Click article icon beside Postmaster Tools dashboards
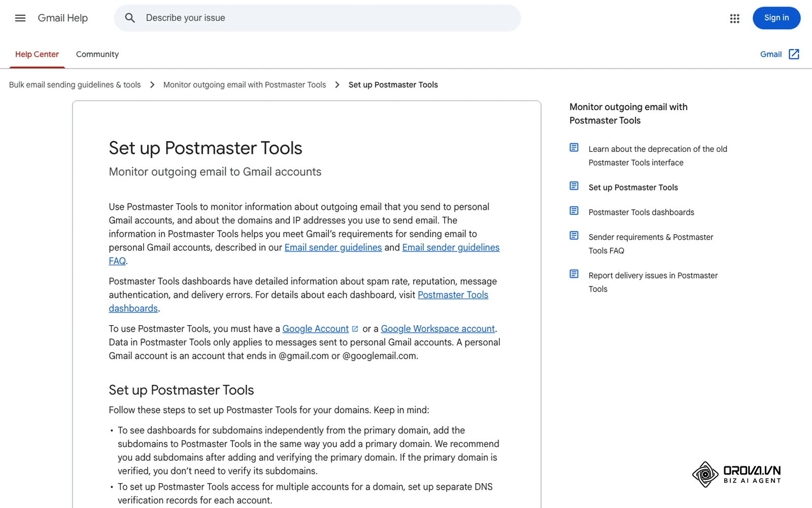812x508 pixels. click(574, 211)
